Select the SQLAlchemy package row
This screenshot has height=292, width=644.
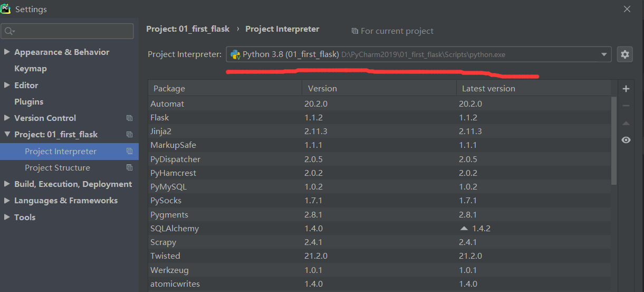(379, 229)
